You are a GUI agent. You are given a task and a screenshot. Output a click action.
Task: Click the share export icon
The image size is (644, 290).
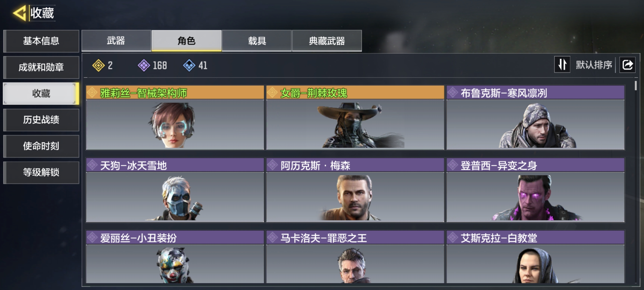627,65
